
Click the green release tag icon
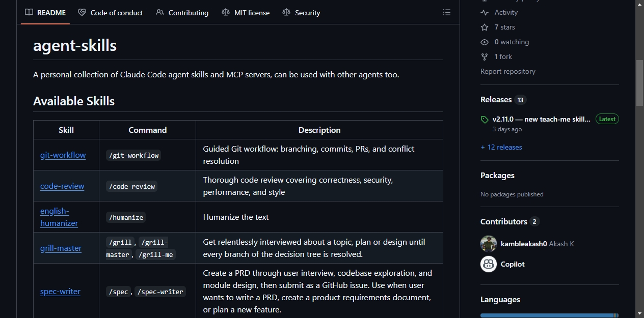click(485, 120)
